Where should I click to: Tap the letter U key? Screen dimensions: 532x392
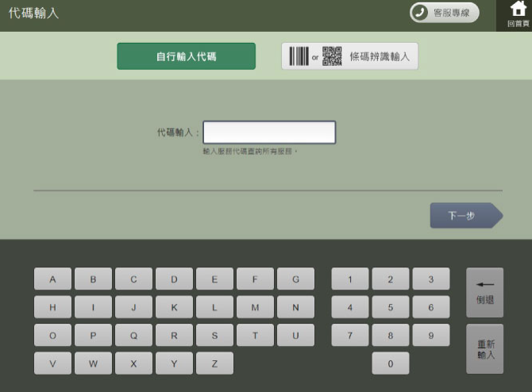pyautogui.click(x=295, y=336)
